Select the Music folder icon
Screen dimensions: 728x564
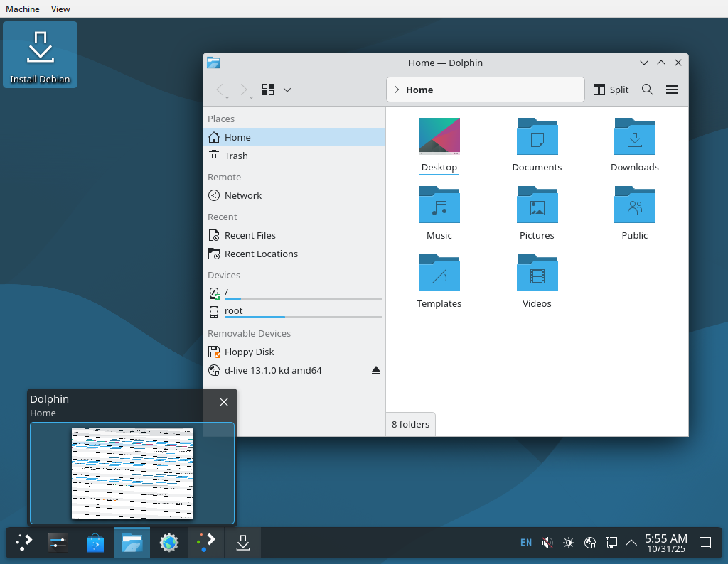[439, 205]
